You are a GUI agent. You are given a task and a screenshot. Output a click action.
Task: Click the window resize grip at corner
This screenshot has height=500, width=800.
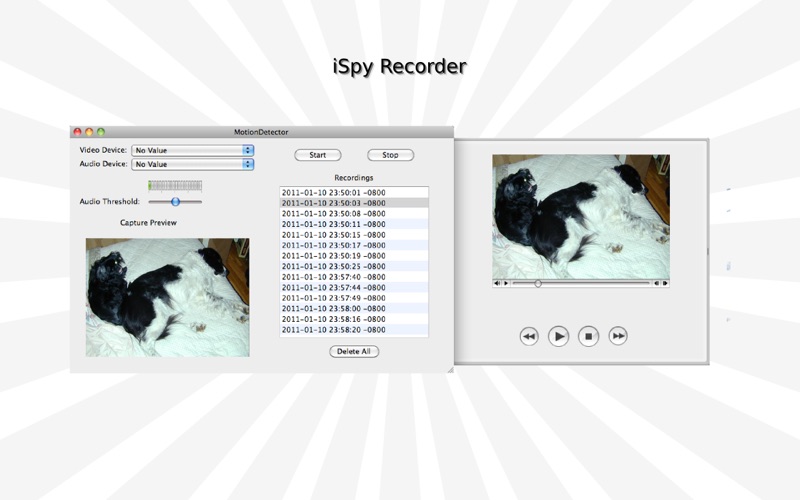click(450, 369)
